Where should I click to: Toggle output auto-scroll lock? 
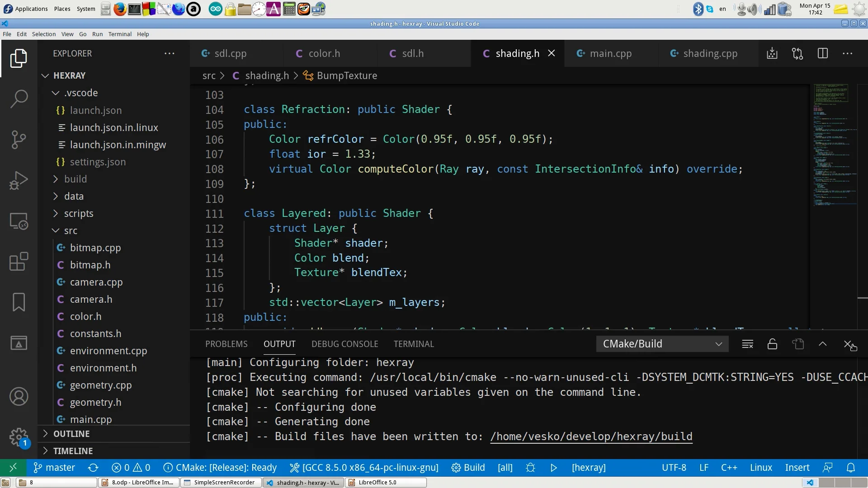[772, 344]
